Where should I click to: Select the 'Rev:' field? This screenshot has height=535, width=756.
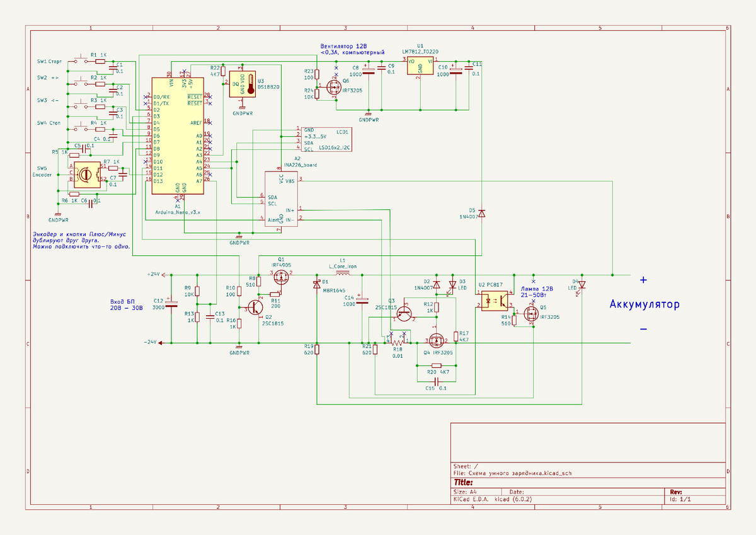pyautogui.click(x=676, y=492)
